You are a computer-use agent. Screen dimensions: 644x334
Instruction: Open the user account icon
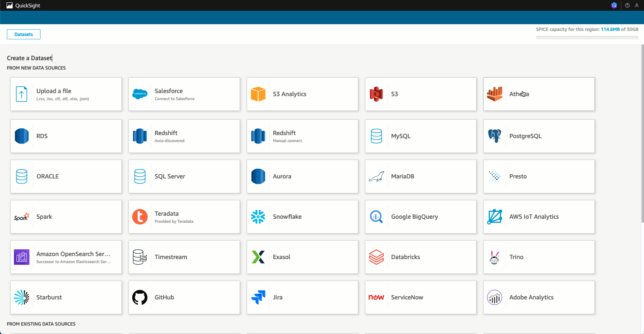(637, 5)
